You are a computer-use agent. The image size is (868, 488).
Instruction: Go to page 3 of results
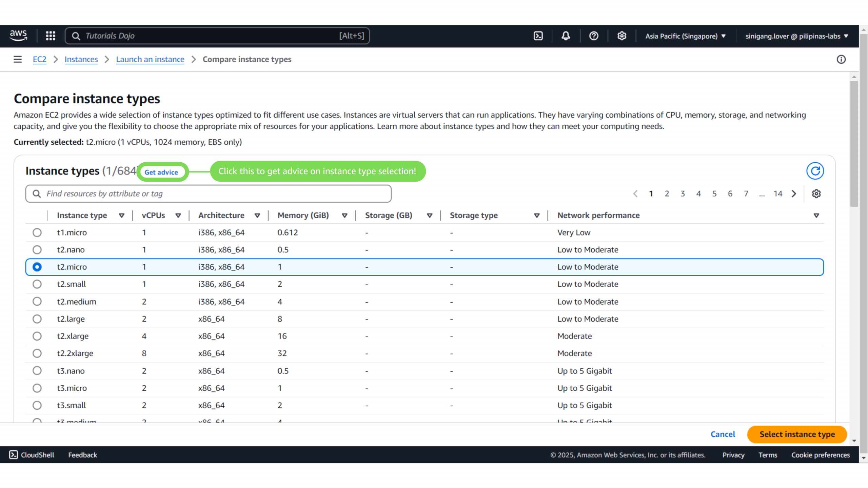pos(683,194)
